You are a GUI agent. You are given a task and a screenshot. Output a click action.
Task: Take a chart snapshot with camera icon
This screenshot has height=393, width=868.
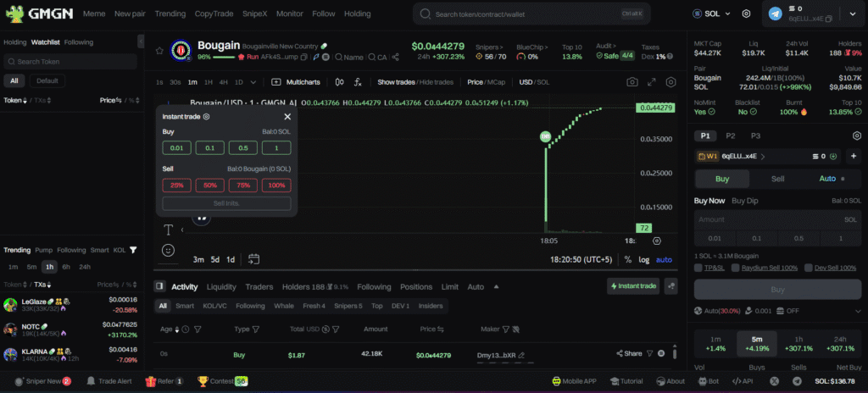coord(632,82)
